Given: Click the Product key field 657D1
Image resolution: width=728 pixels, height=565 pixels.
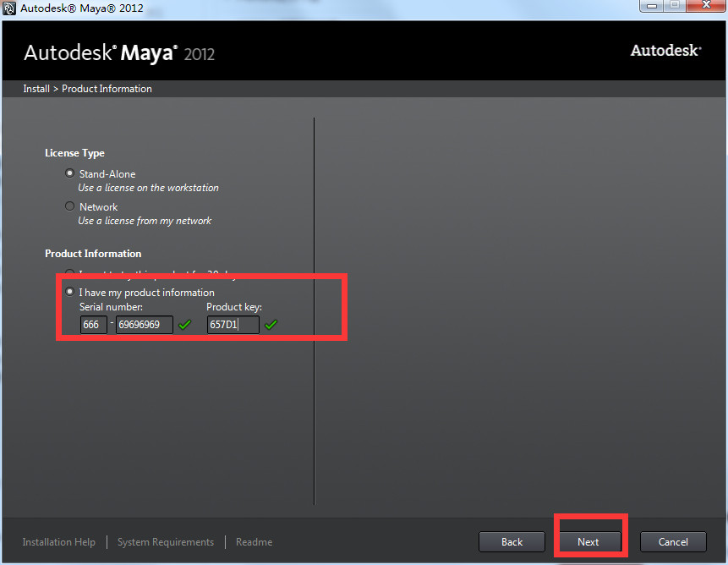Looking at the screenshot, I should (233, 325).
